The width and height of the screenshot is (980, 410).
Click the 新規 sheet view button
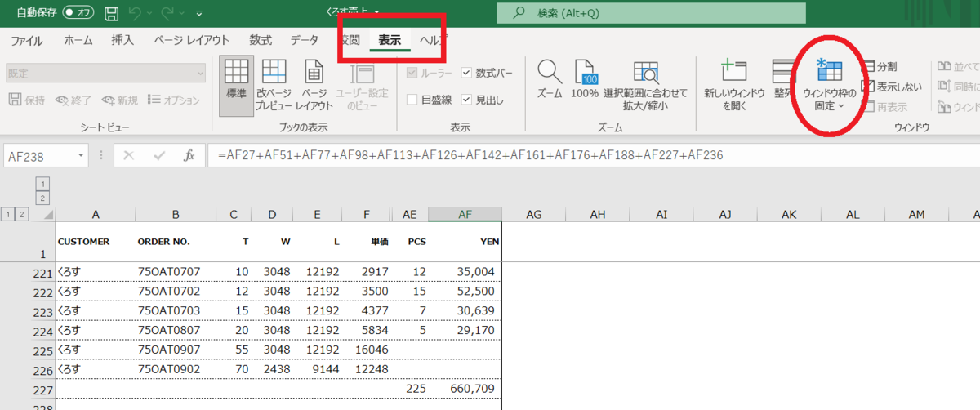coord(120,100)
